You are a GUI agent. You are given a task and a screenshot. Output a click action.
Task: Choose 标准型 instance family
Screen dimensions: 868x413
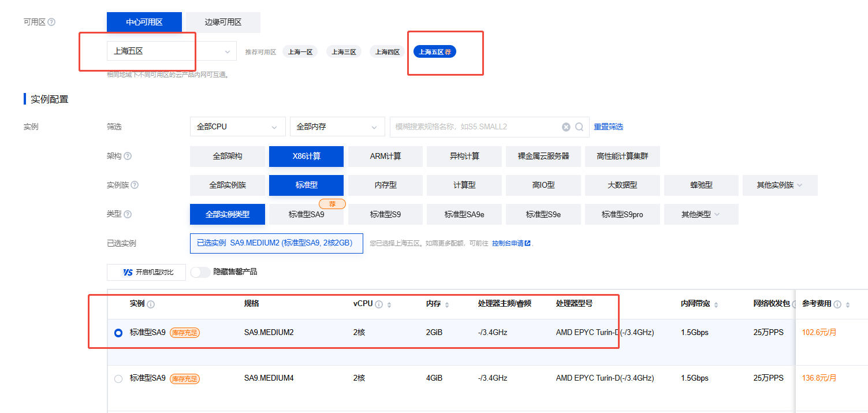pyautogui.click(x=306, y=185)
